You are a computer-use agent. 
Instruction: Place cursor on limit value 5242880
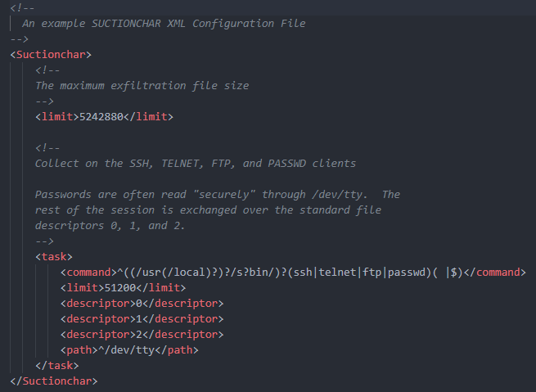pos(101,117)
